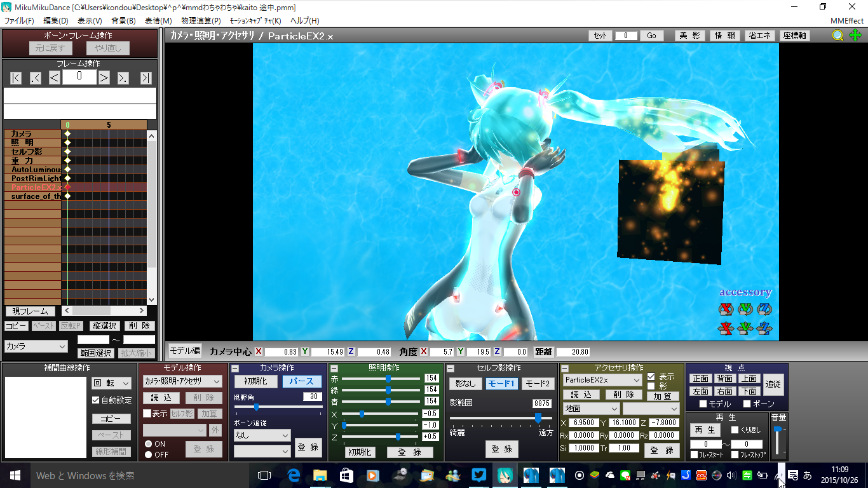Click the green move-arrows view icon

(x=855, y=36)
